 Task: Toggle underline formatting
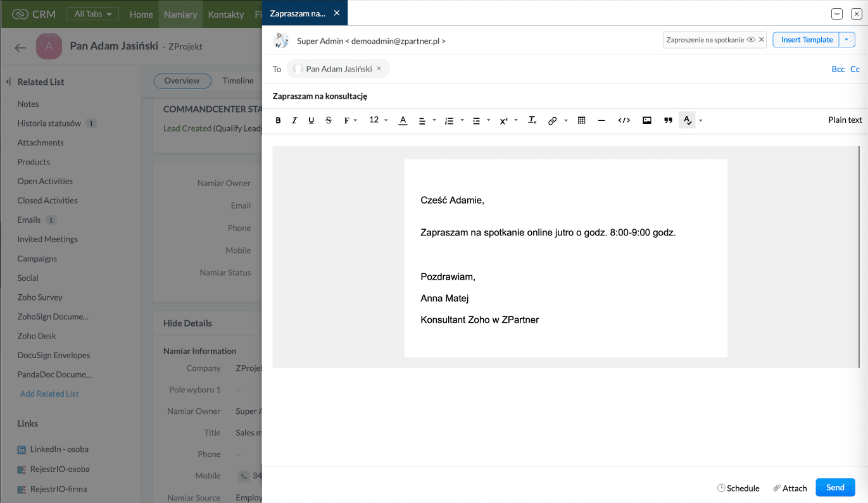[311, 120]
